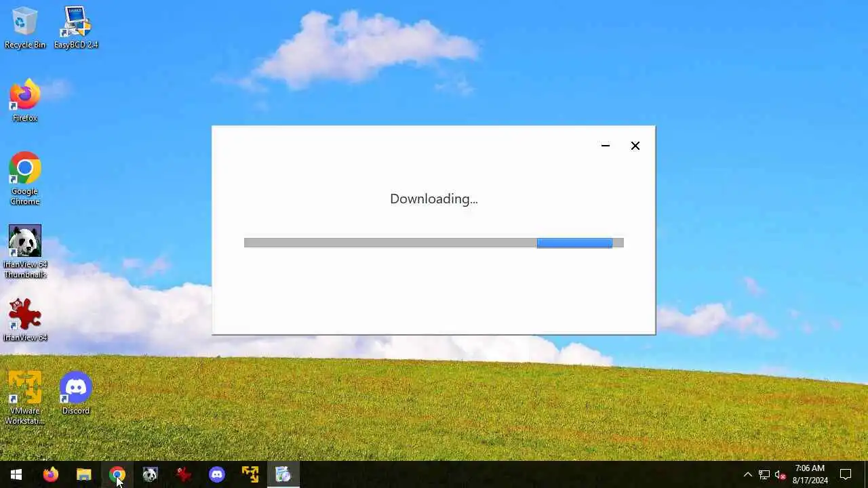Open File Explorer from the taskbar
Image resolution: width=868 pixels, height=488 pixels.
[x=83, y=474]
